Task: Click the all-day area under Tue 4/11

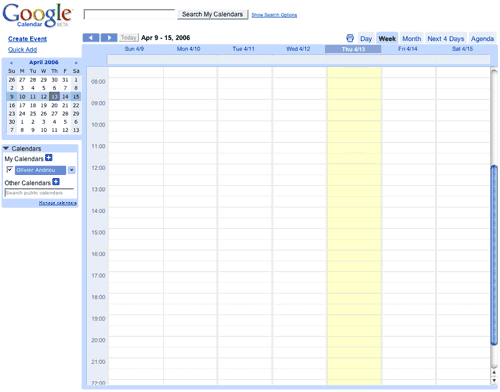Action: [x=245, y=59]
